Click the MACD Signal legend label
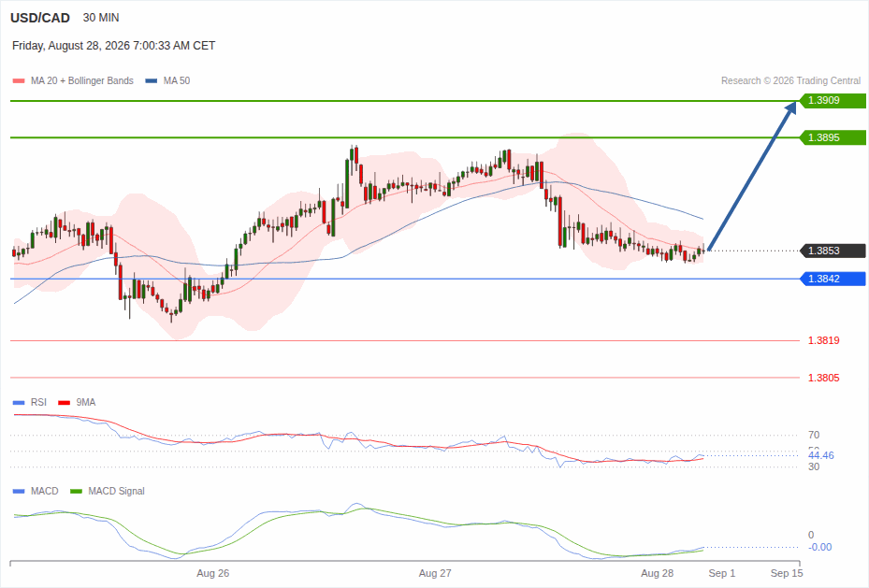 pyautogui.click(x=116, y=491)
